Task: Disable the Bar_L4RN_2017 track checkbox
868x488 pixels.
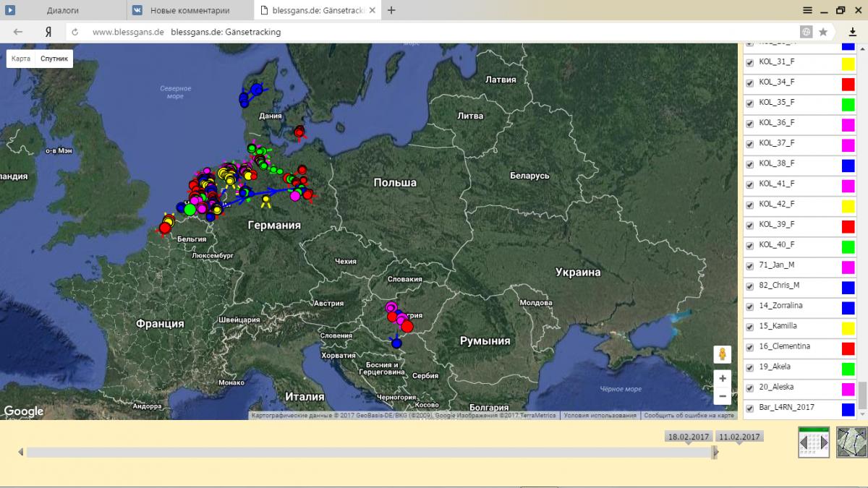Action: pos(749,408)
